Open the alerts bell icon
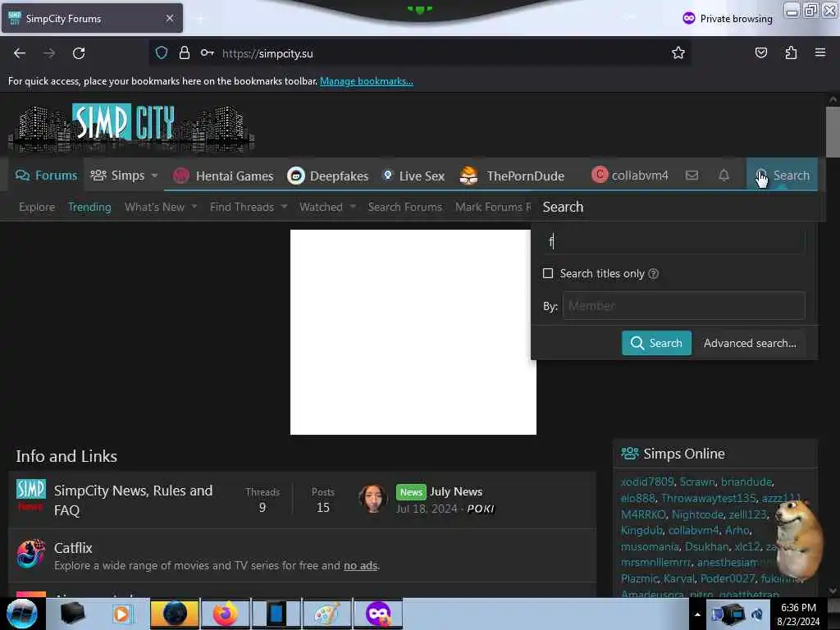Viewport: 840px width, 630px height. click(x=724, y=176)
